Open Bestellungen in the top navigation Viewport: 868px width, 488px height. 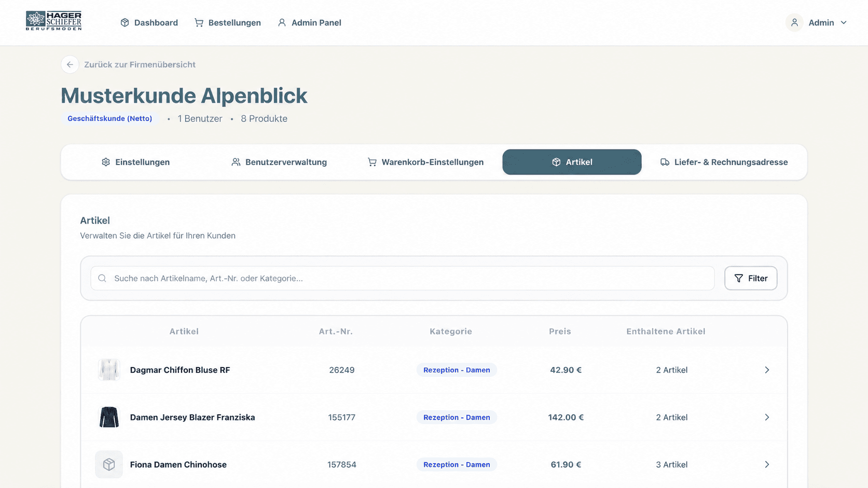point(228,23)
